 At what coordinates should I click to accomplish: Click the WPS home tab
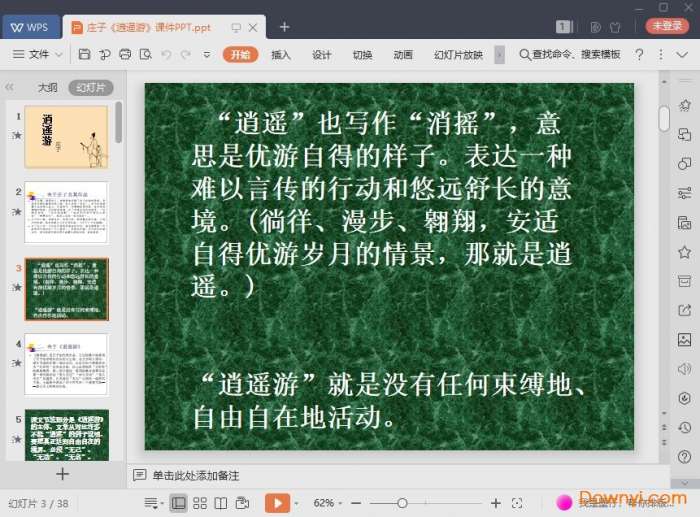(x=30, y=27)
